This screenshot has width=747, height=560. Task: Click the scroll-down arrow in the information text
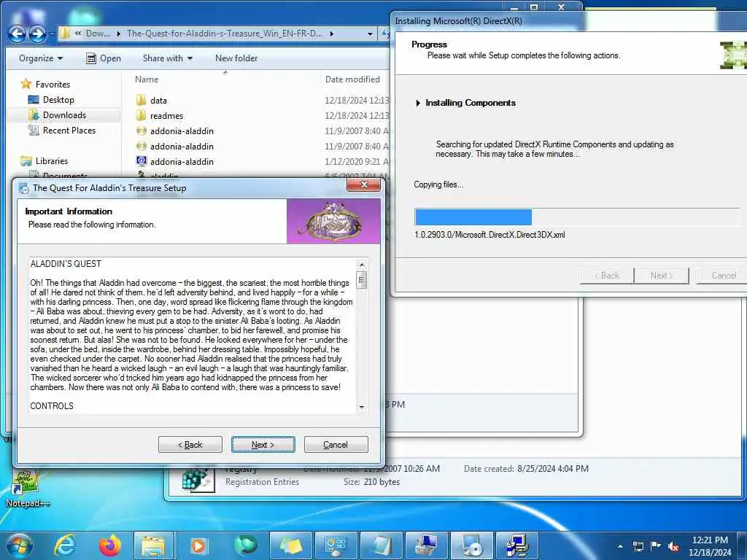point(362,407)
